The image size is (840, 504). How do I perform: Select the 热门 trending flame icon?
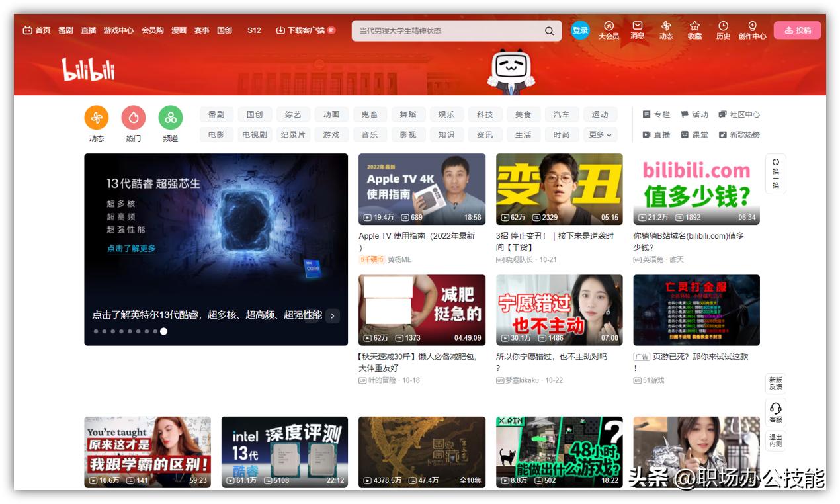click(x=134, y=118)
